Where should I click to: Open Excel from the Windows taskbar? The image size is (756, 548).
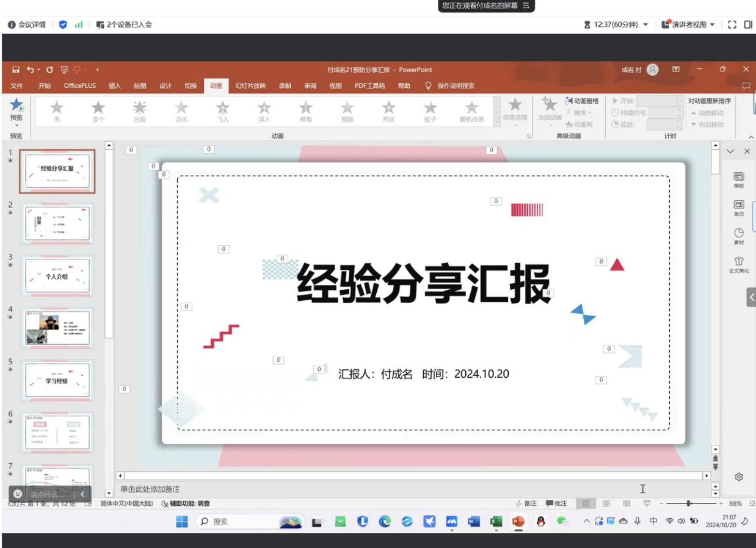point(496,521)
